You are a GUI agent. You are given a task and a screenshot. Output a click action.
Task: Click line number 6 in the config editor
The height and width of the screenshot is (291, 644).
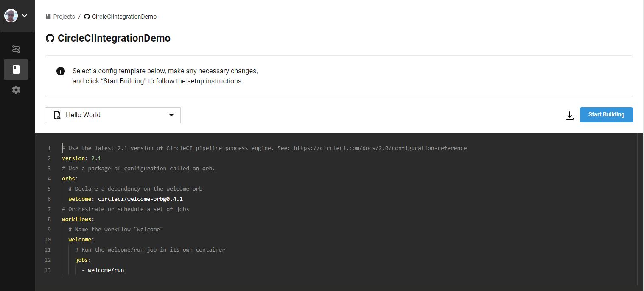pyautogui.click(x=49, y=199)
